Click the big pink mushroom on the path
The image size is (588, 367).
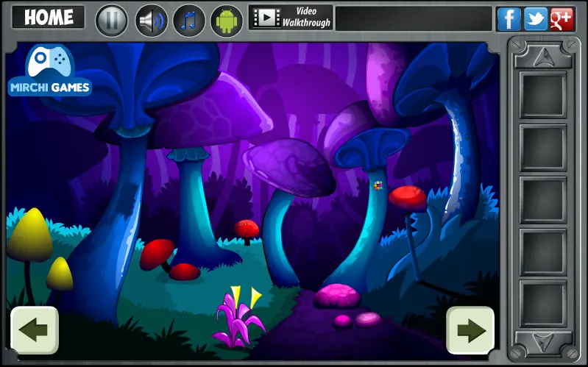pos(337,296)
